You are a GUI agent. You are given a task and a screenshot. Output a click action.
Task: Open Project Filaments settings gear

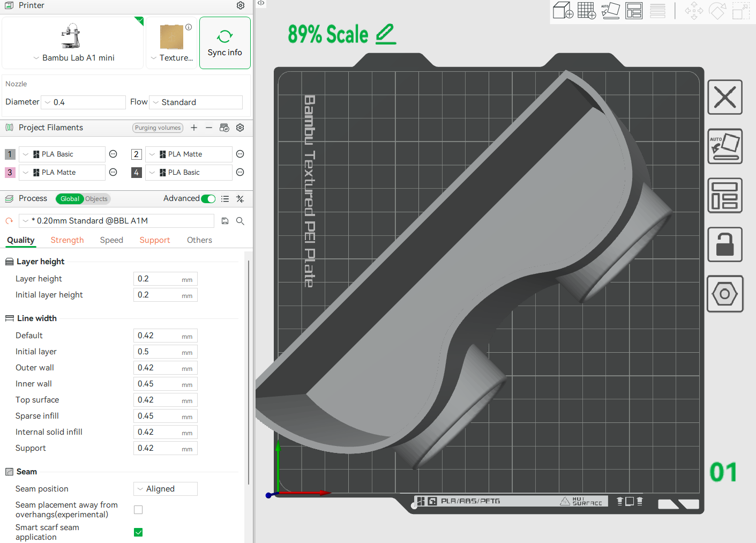(240, 128)
